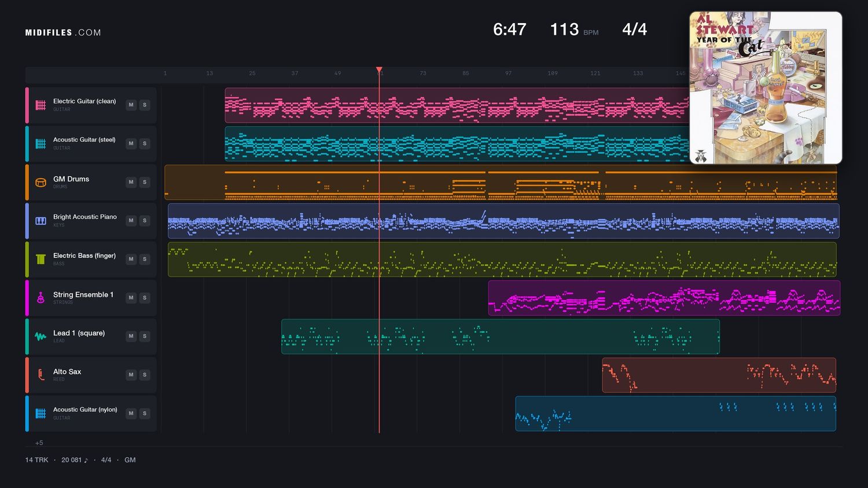The height and width of the screenshot is (488, 868).
Task: Mute the Acoustic Guitar (steel) track
Action: pyautogui.click(x=131, y=143)
